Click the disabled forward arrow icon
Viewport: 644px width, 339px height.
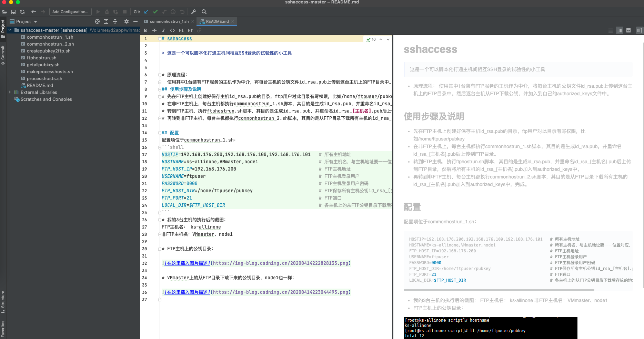[x=43, y=12]
